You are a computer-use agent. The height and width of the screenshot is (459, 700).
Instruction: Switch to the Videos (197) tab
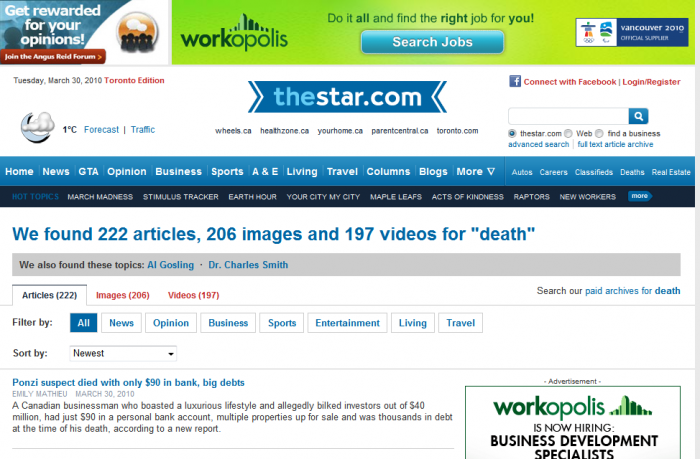[193, 295]
